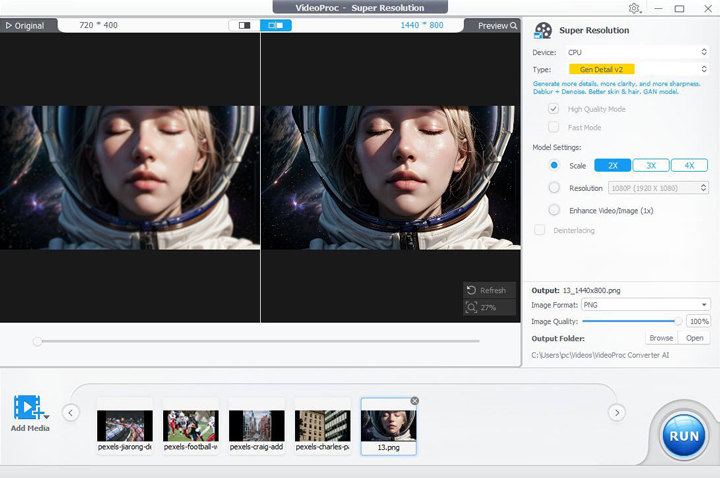Click Browse for output folder
Viewport: 720px width, 478px height.
[660, 338]
